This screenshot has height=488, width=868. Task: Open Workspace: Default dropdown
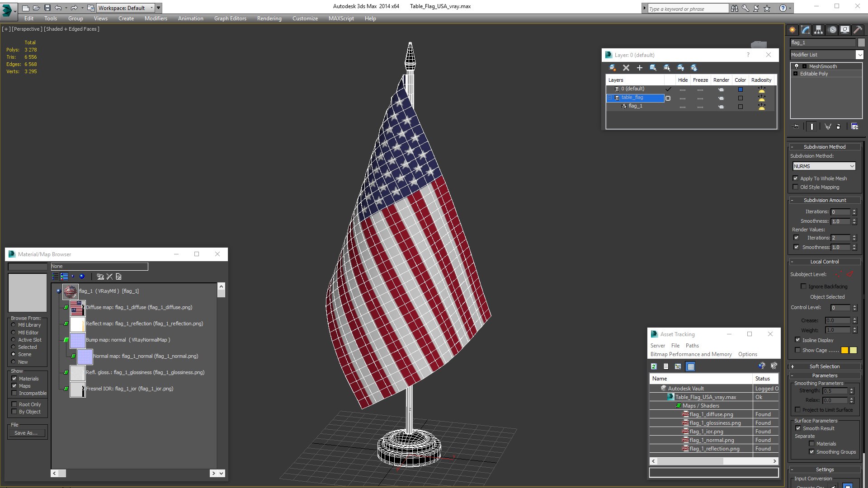click(x=126, y=8)
